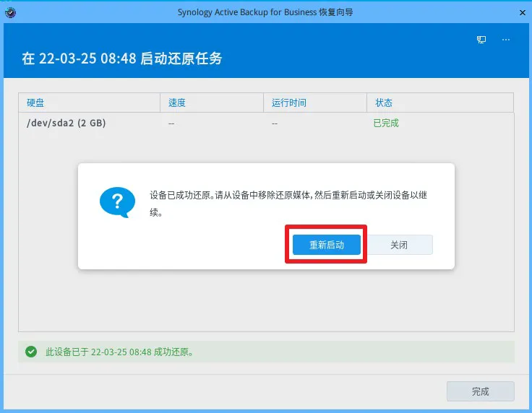Click the window title Synology Active Backup for Business
Image resolution: width=532 pixels, height=413 pixels.
(265, 12)
